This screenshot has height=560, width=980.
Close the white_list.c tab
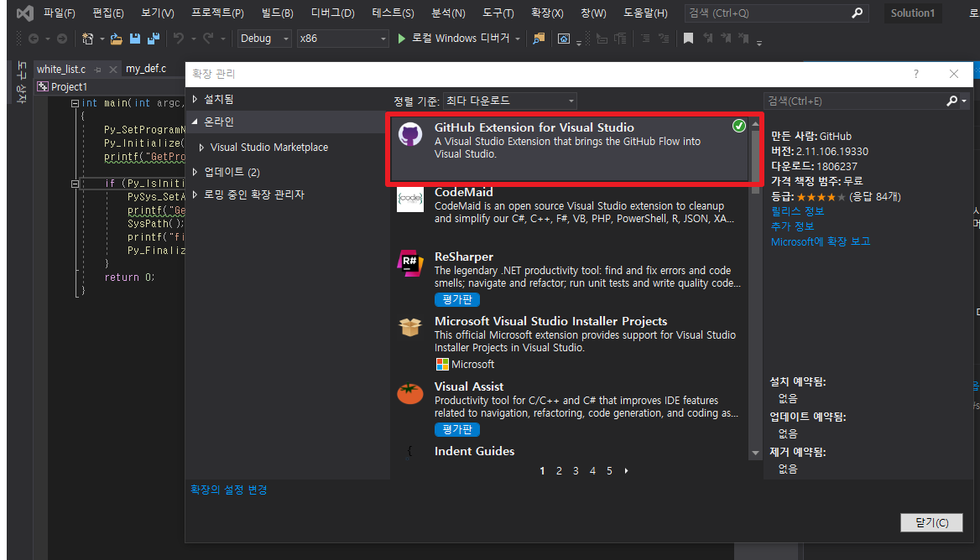point(113,70)
